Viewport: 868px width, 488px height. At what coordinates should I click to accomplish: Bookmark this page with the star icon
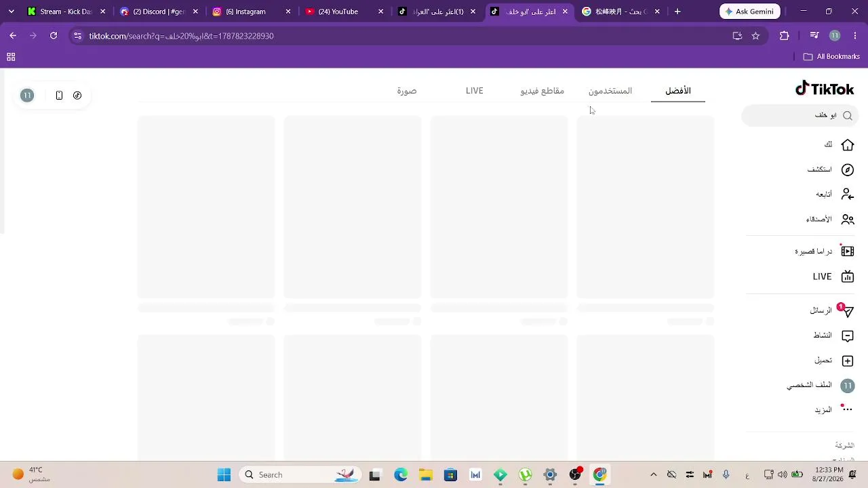[755, 36]
